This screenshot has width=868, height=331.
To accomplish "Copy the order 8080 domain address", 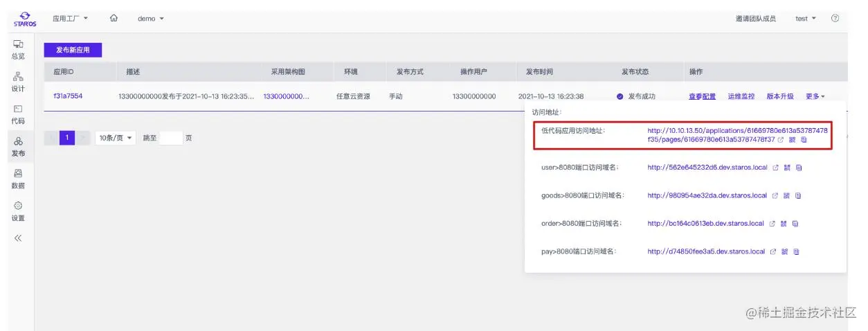I will tap(795, 224).
